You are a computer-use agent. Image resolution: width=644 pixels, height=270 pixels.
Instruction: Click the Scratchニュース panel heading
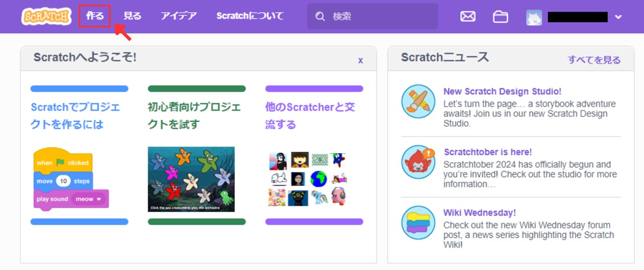(x=445, y=57)
